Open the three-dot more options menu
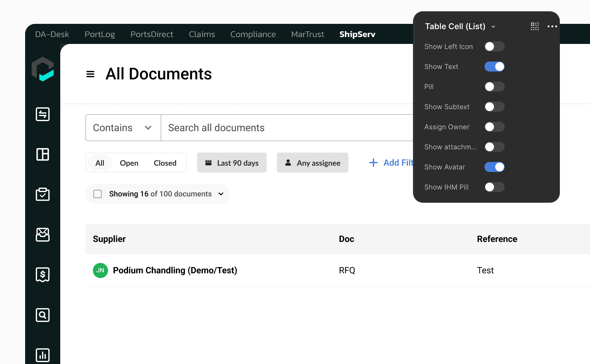 tap(552, 26)
